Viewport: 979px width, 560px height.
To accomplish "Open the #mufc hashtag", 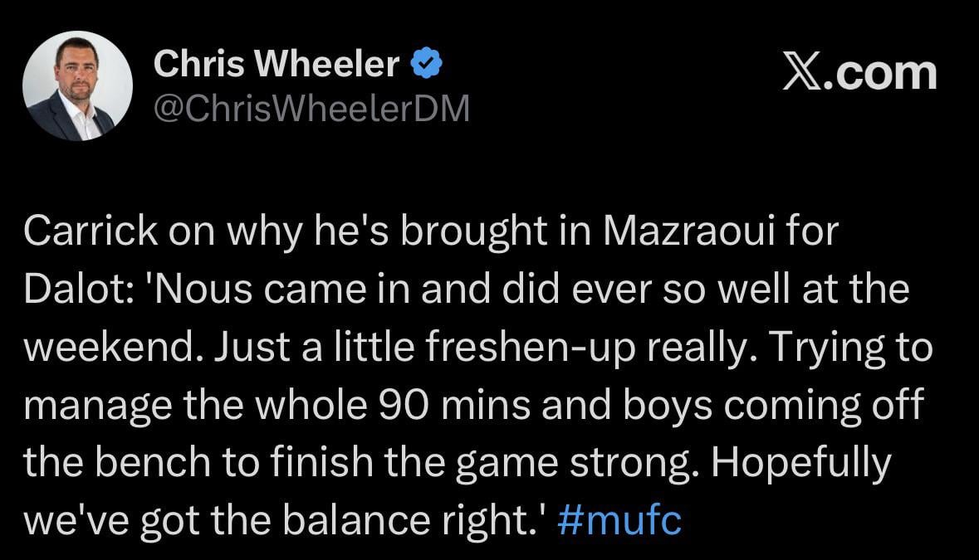I will coord(619,521).
